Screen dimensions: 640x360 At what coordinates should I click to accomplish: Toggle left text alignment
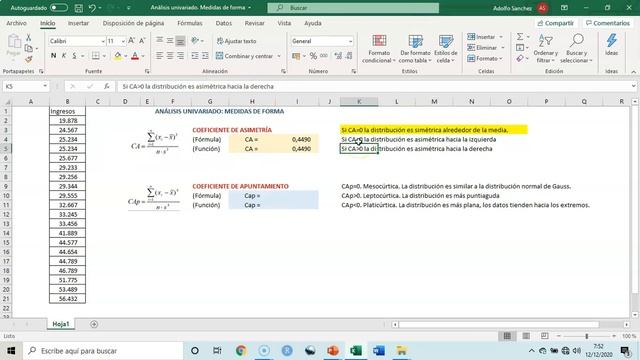click(160, 56)
